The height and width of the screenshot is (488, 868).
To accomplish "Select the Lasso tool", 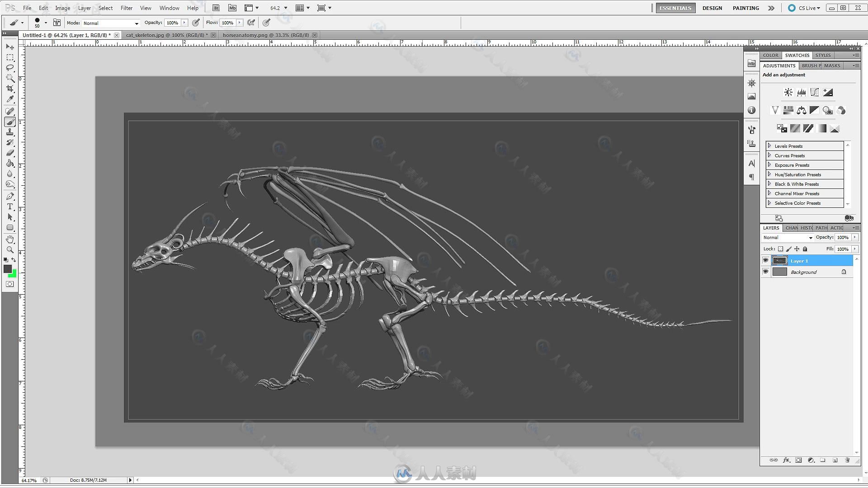I will pyautogui.click(x=10, y=68).
